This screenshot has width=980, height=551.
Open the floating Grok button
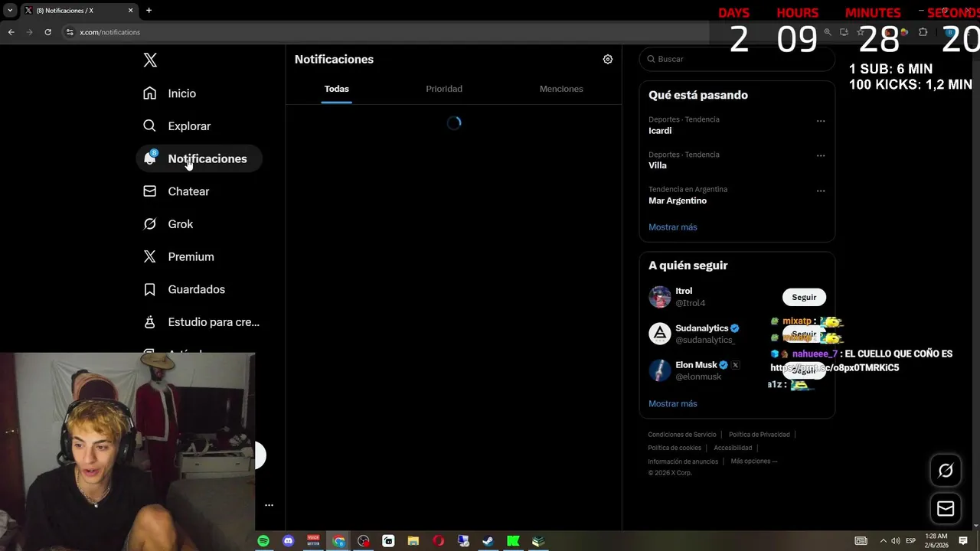pos(946,471)
